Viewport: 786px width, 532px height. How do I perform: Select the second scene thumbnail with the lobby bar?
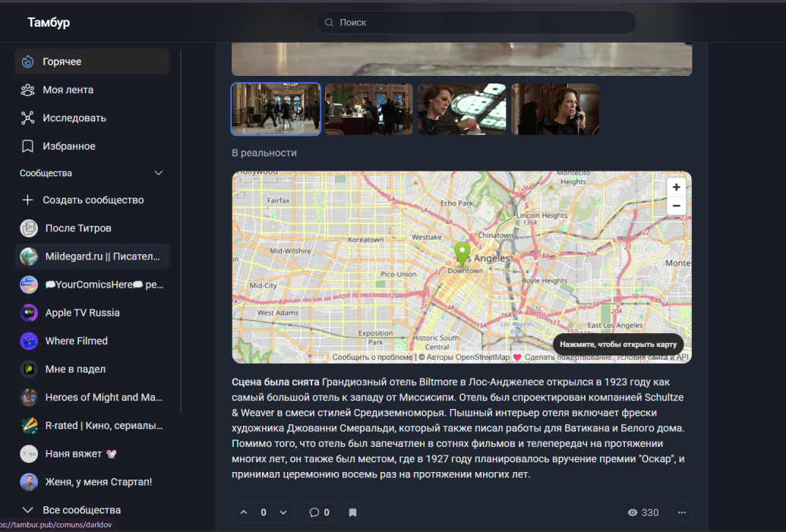[369, 109]
